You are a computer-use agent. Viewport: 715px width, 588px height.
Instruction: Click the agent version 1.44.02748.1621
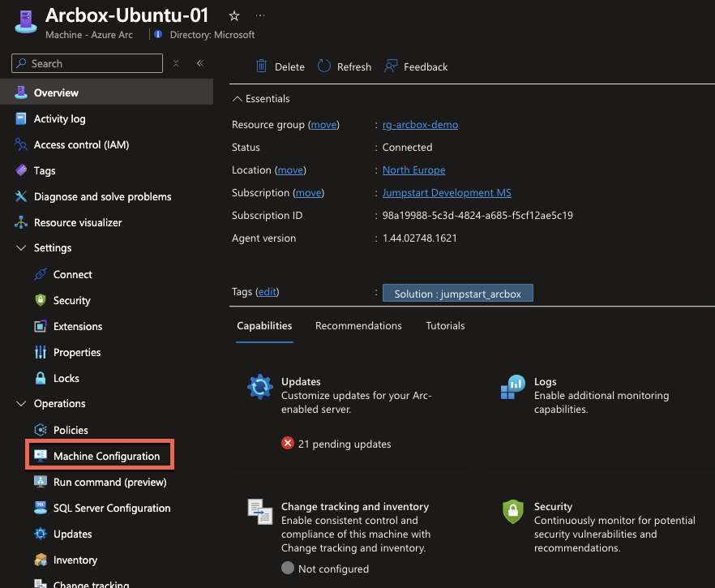420,238
